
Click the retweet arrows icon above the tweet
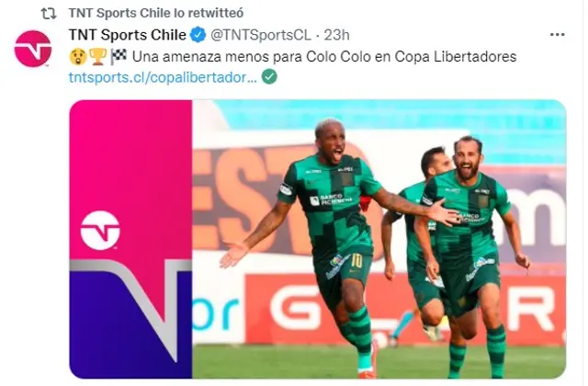point(49,14)
